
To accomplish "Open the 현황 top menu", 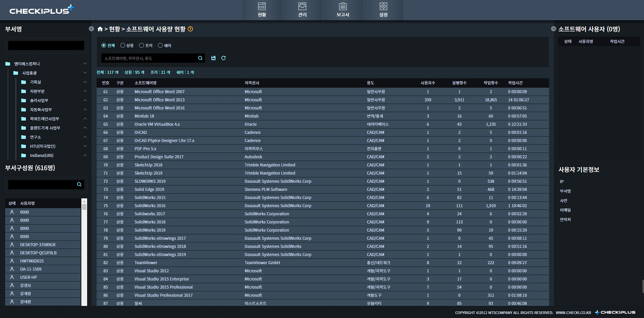I will coord(262,10).
